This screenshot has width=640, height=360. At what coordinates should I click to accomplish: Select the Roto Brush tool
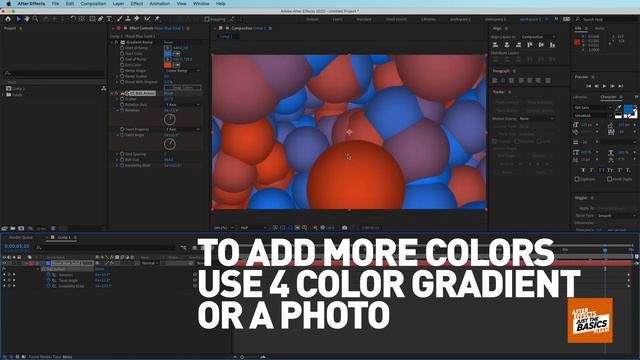click(147, 19)
